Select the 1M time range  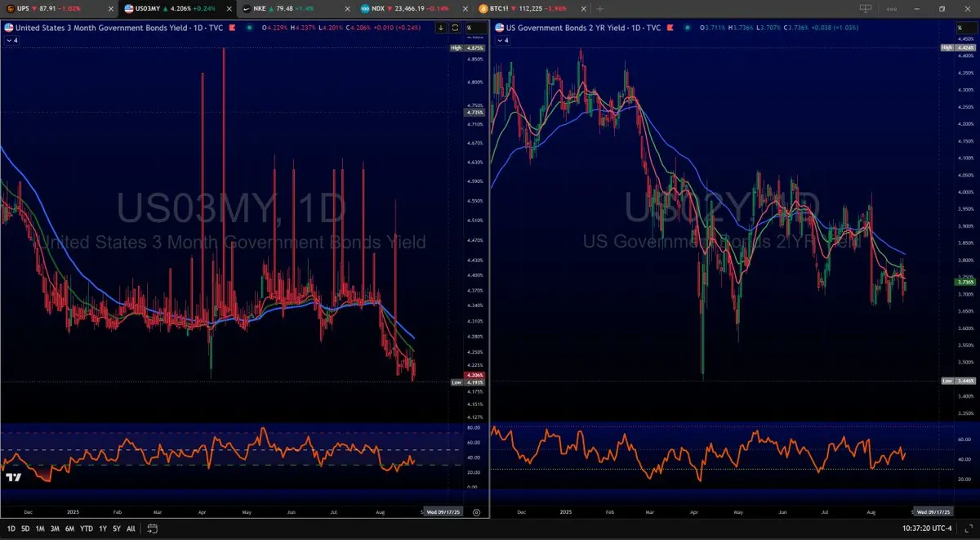(x=41, y=529)
